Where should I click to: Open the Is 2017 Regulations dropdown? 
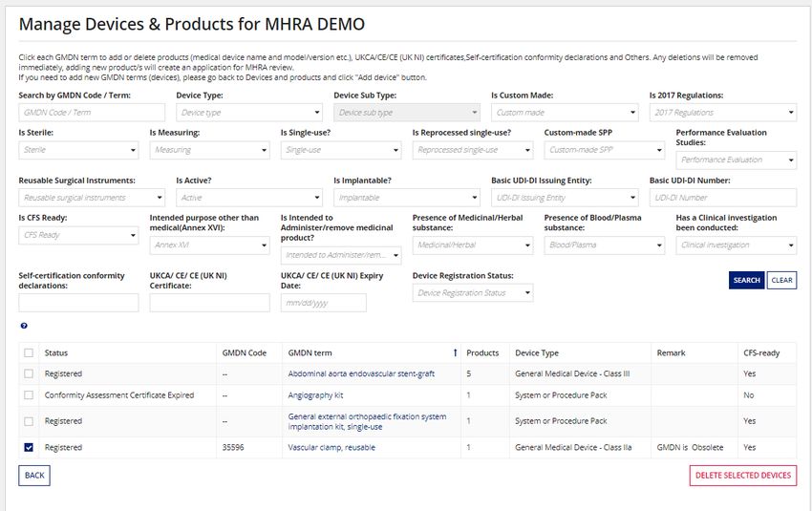pyautogui.click(x=723, y=113)
